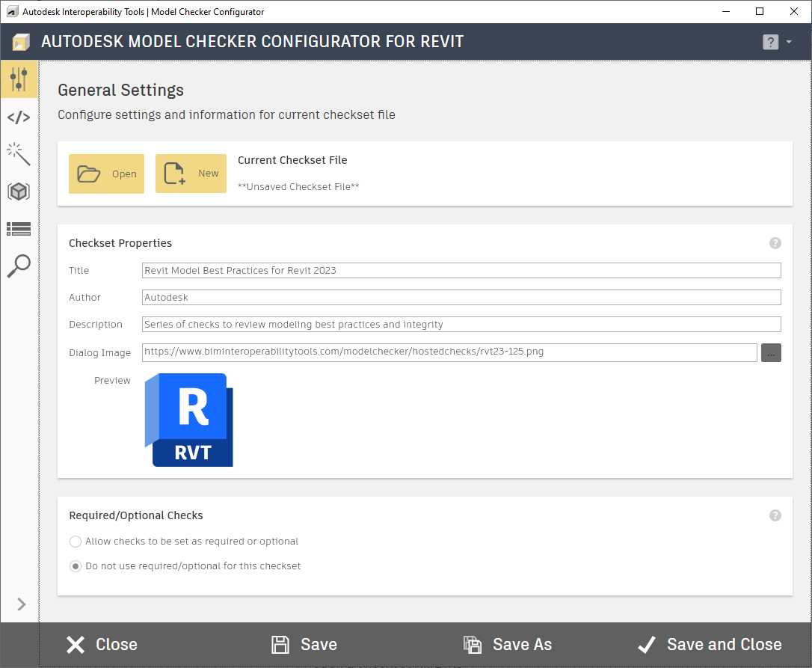The width and height of the screenshot is (812, 668).
Task: Click into the Description field
Action: 461,325
